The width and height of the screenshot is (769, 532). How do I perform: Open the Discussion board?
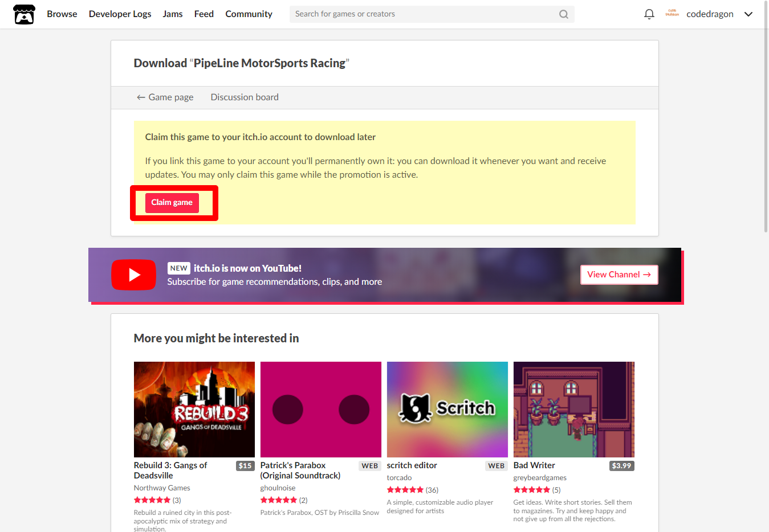click(245, 97)
